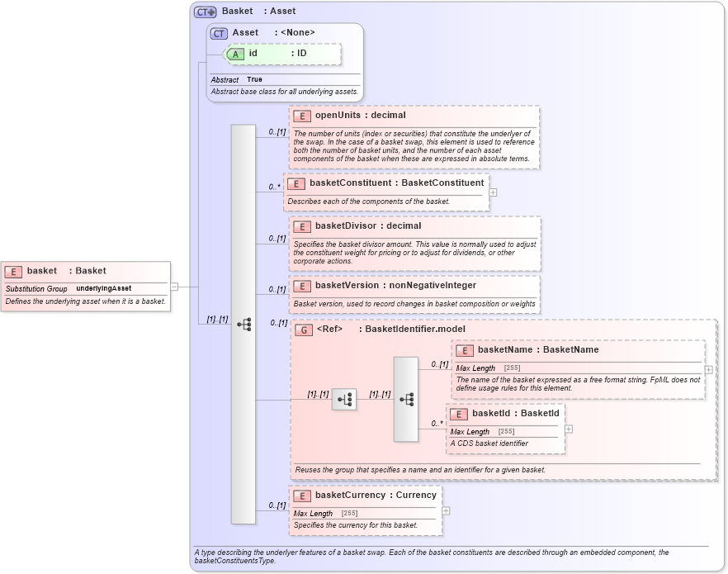Click the E icon beside basketName
Image resolution: width=728 pixels, height=574 pixels.
coord(464,351)
